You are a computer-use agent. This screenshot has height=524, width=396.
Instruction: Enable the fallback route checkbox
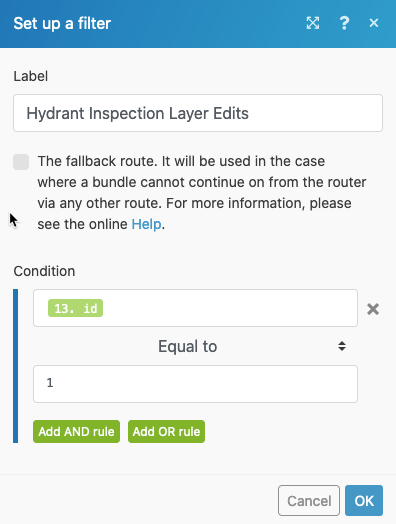point(21,162)
